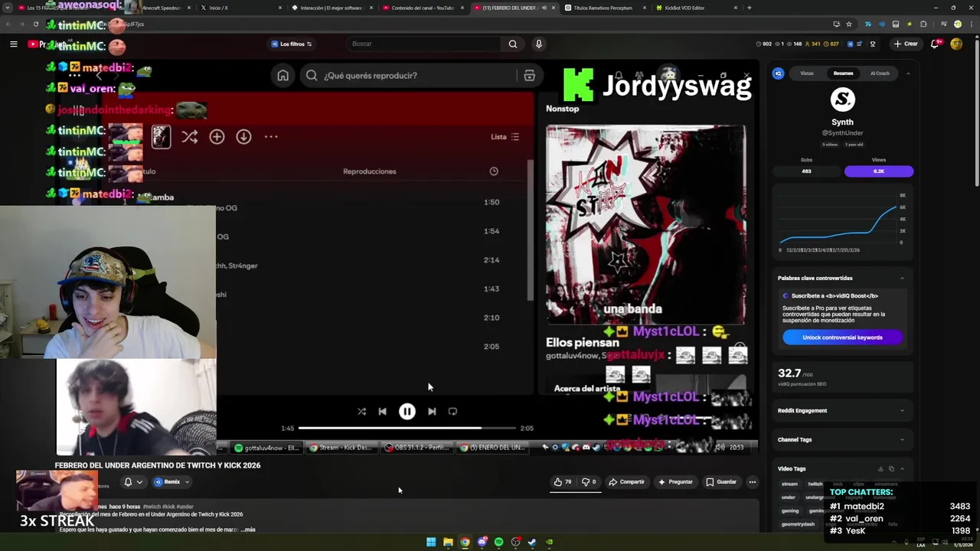
Task: Expand Channel Tags section
Action: [x=841, y=440]
